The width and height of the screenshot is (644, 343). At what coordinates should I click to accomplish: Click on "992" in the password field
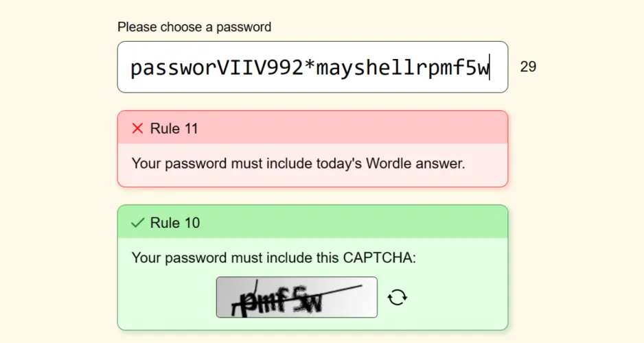click(x=286, y=68)
